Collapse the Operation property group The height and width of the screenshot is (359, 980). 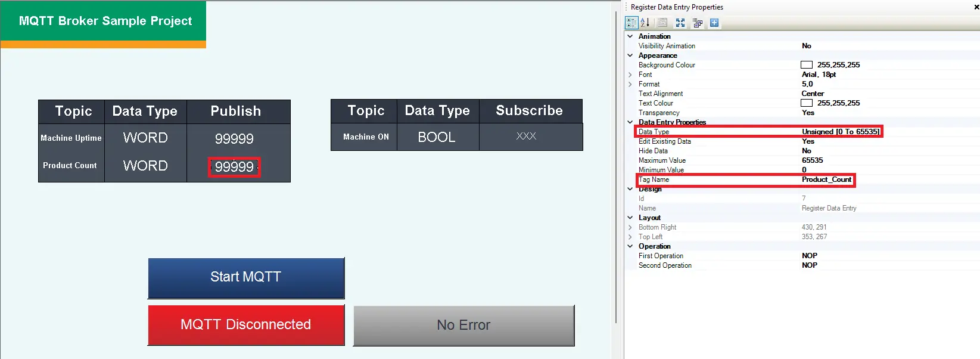pos(630,246)
